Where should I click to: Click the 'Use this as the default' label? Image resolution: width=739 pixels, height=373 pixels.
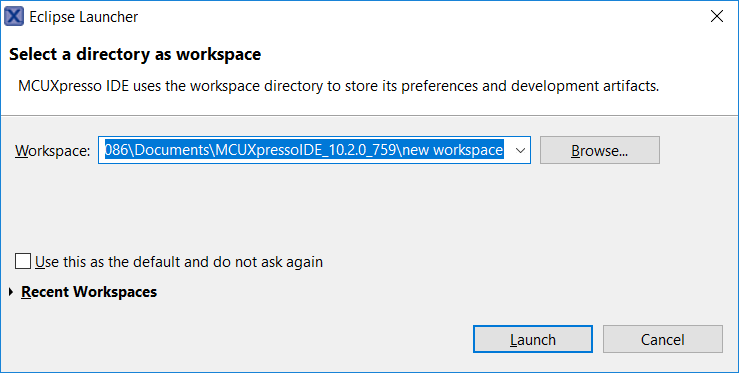pyautogui.click(x=179, y=262)
